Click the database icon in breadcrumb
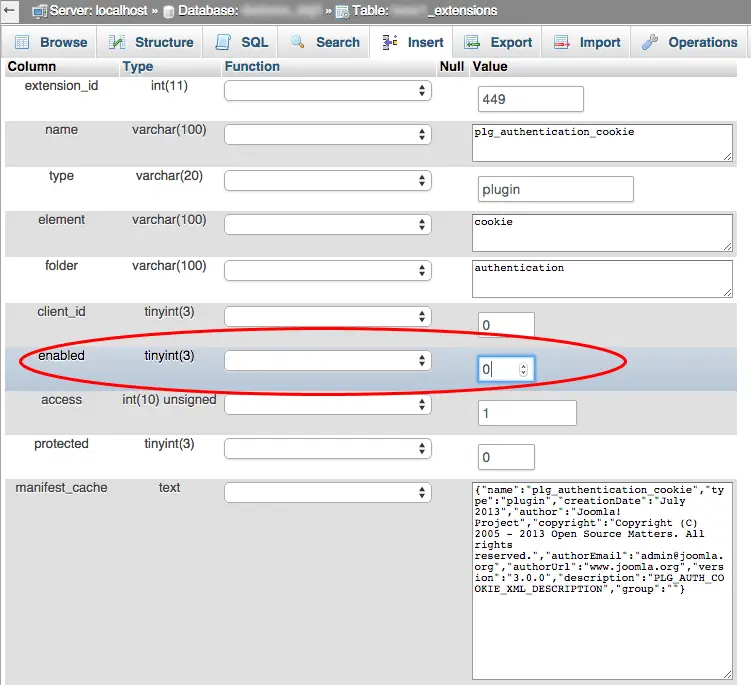The width and height of the screenshot is (751, 685). 168,11
